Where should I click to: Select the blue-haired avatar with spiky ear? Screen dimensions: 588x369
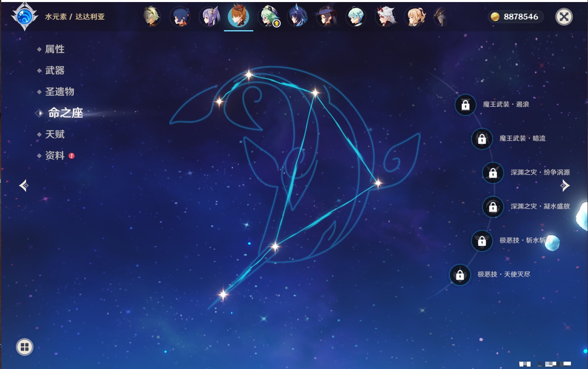click(x=297, y=17)
